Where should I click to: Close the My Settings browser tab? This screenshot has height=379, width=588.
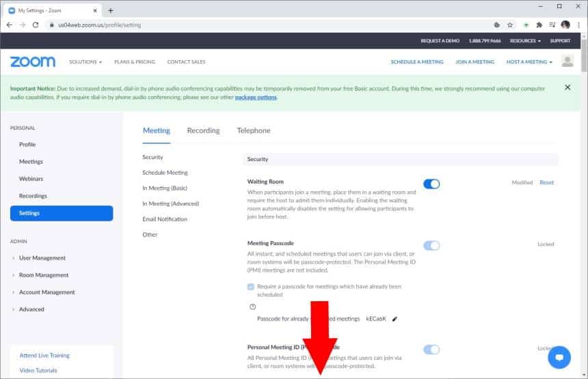point(95,10)
